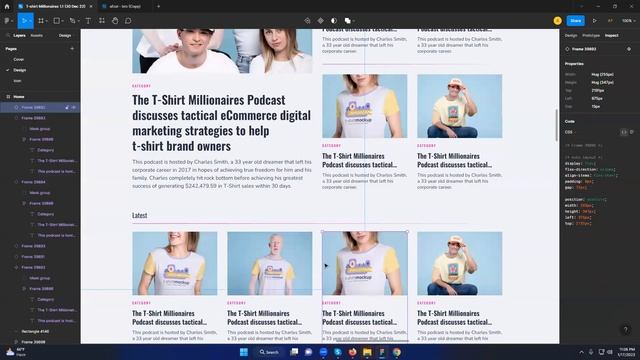Close the T-shirt Millionaires file tab
The image size is (640, 360).
click(91, 7)
